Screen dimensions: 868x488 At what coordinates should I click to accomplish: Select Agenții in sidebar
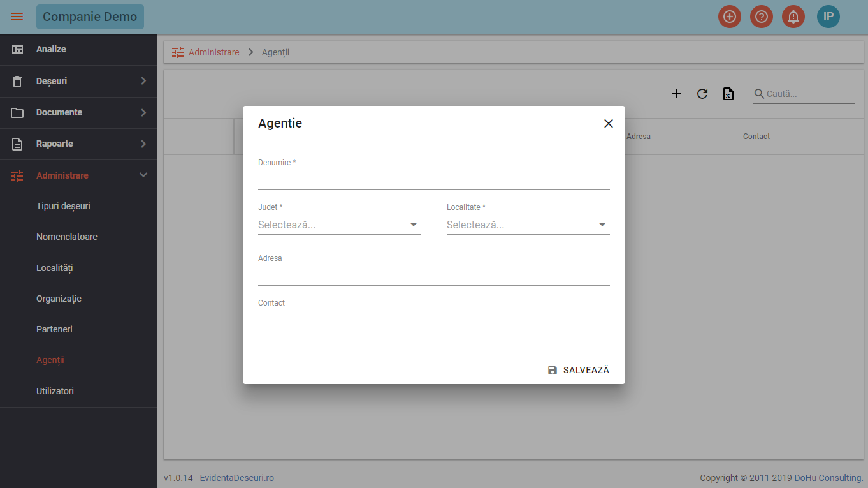(50, 360)
